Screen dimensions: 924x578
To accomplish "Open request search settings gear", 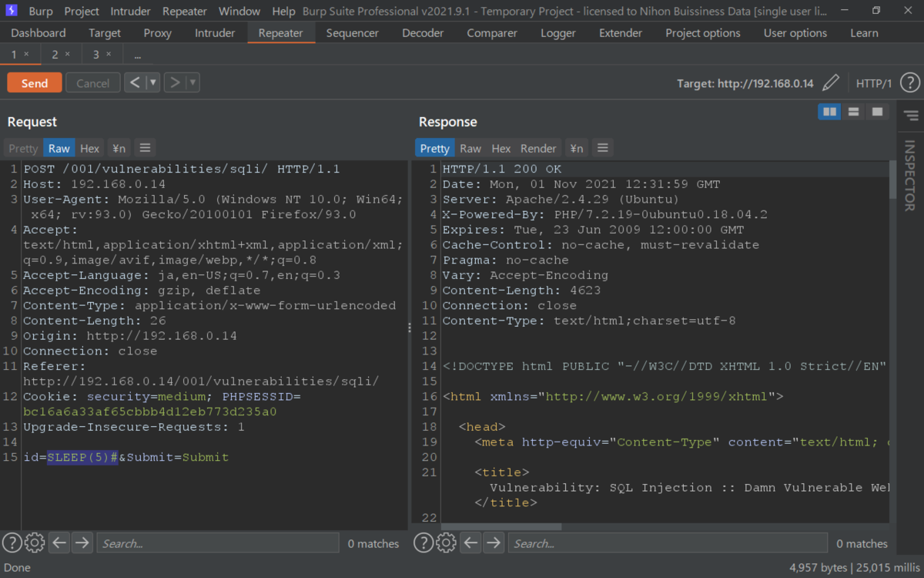I will tap(35, 543).
